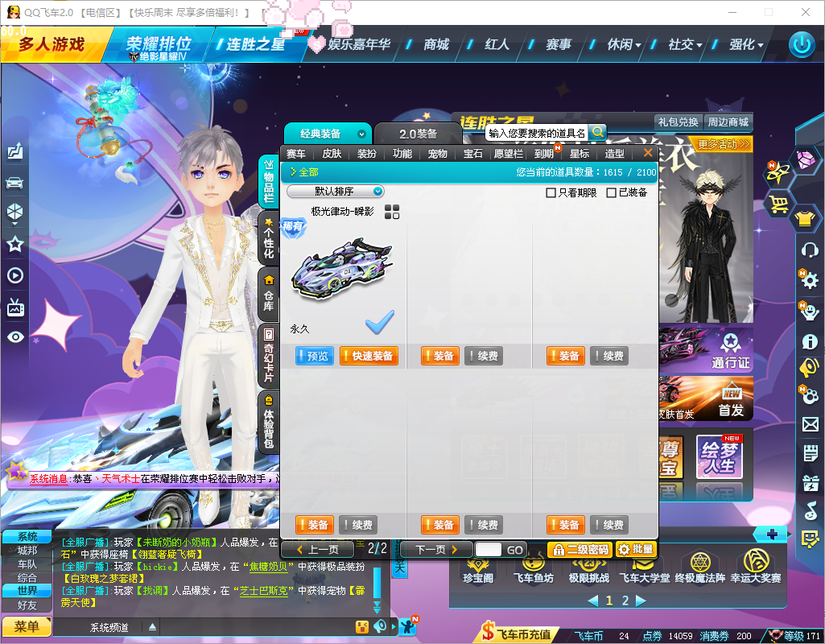
Task: Open the 二级密码 button
Action: pos(580,550)
